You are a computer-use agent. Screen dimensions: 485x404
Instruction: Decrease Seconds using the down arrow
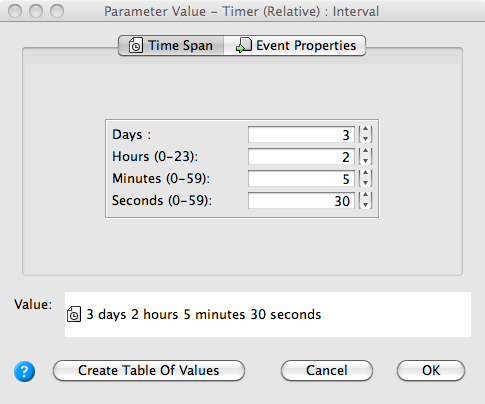pos(366,205)
